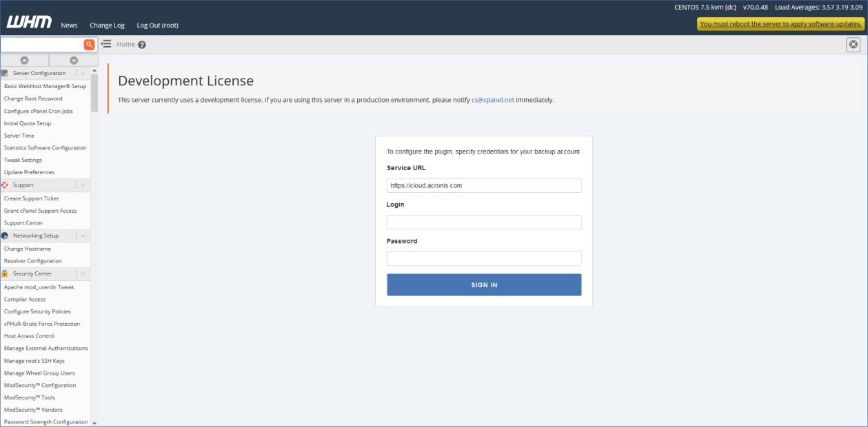Screen dimensions: 868x427
Task: Open cPHulk Brute Force Protection
Action: pos(42,324)
